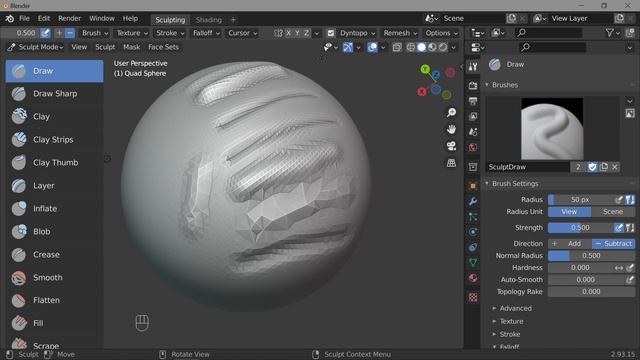640x360 pixels.
Task: Expand the Advanced brush panel
Action: pyautogui.click(x=516, y=309)
